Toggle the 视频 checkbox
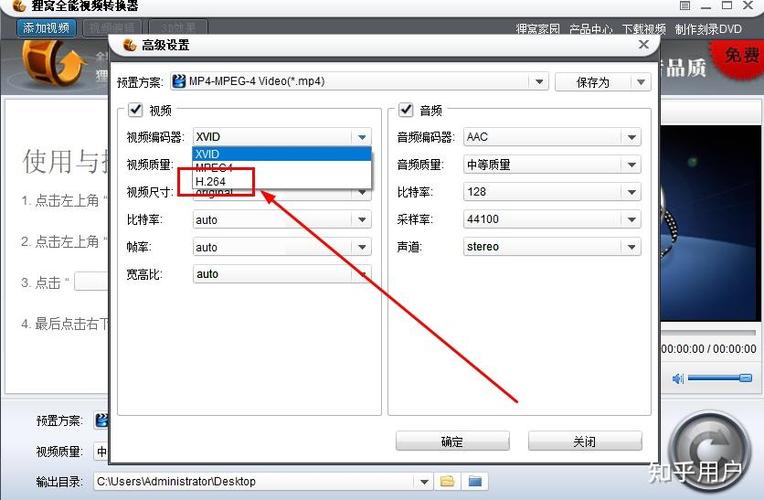Image resolution: width=764 pixels, height=500 pixels. 135,110
